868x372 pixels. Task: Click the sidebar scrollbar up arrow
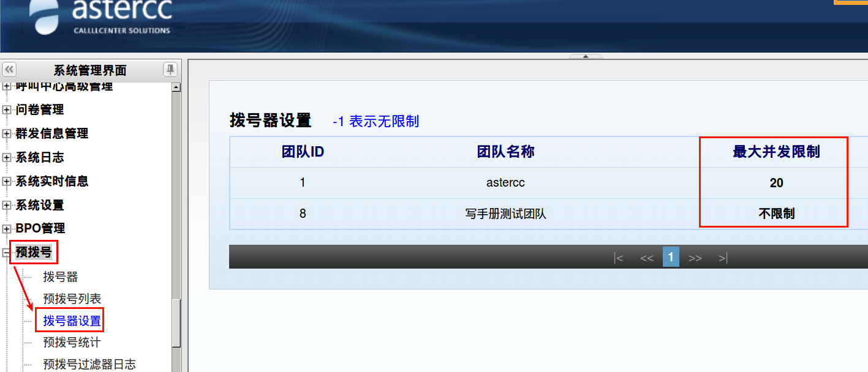176,87
